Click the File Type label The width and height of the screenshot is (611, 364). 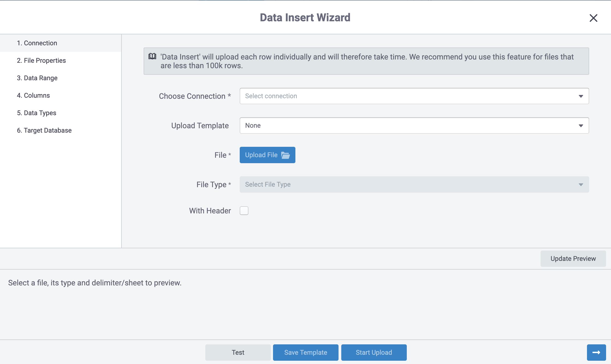(x=214, y=184)
